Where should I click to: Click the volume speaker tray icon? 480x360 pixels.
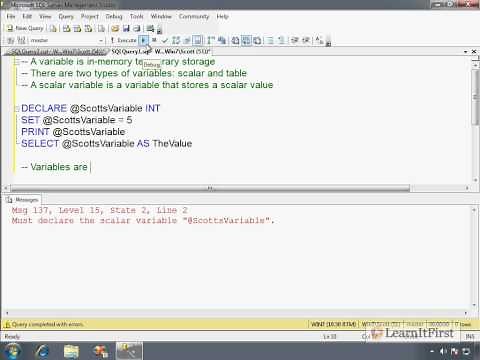tap(443, 351)
